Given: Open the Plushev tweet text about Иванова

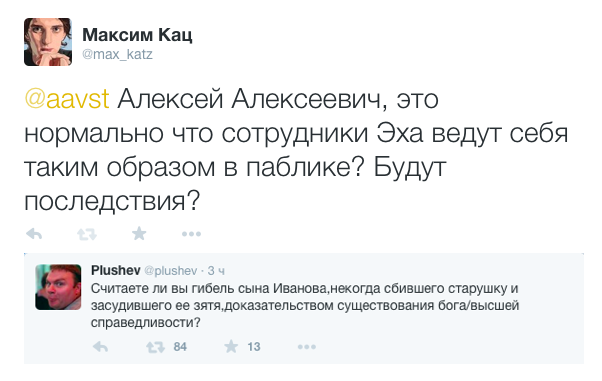Looking at the screenshot, I should 305,305.
